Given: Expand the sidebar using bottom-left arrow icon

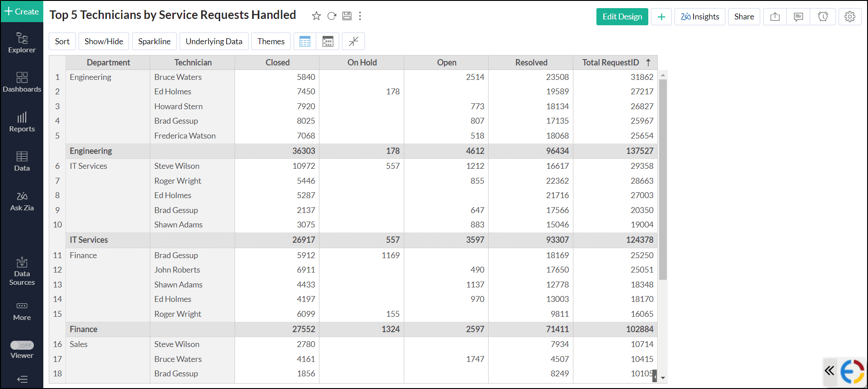Looking at the screenshot, I should [x=22, y=379].
